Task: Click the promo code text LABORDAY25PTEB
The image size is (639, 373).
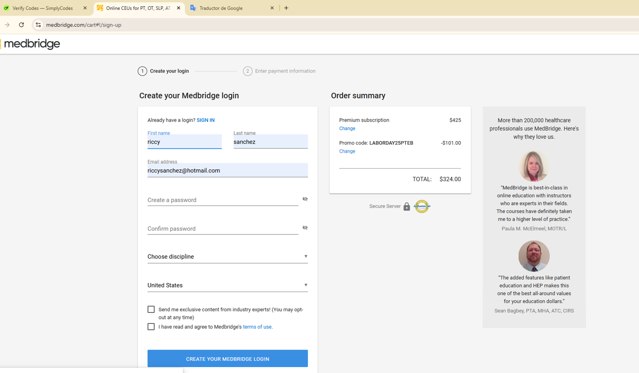Action: 391,143
